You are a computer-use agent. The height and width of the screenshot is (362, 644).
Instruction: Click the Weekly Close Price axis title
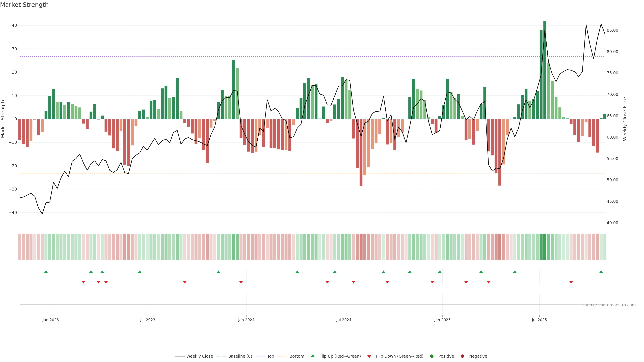(x=625, y=119)
